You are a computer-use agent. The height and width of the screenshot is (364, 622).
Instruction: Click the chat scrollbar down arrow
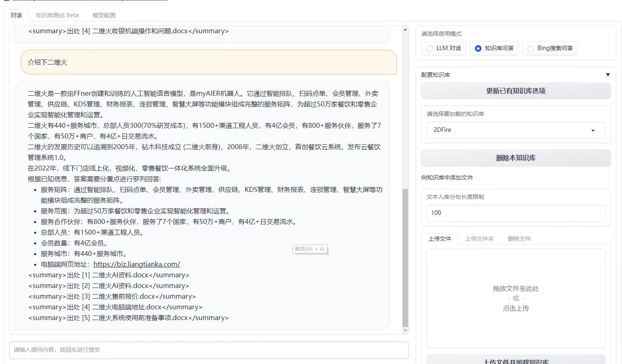pos(405,330)
